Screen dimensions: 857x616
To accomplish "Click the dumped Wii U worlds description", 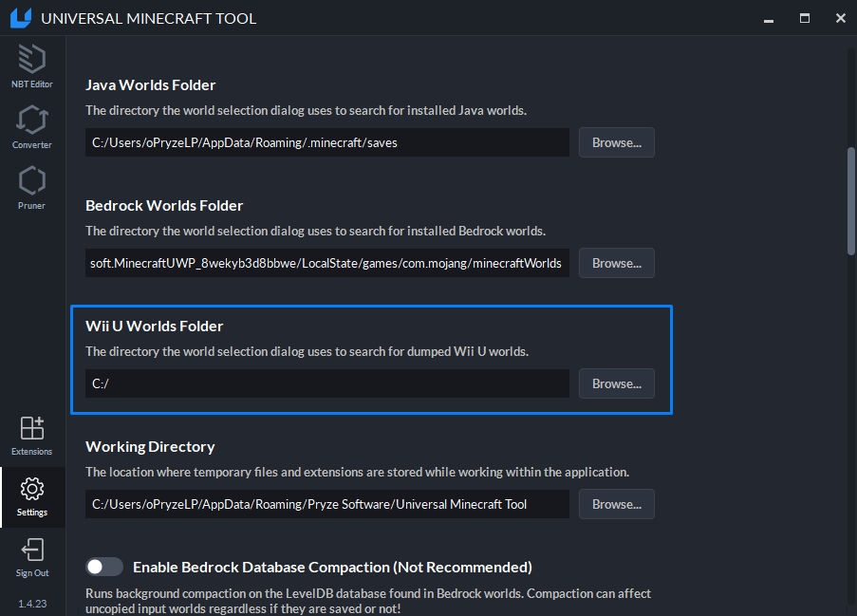I will (307, 351).
